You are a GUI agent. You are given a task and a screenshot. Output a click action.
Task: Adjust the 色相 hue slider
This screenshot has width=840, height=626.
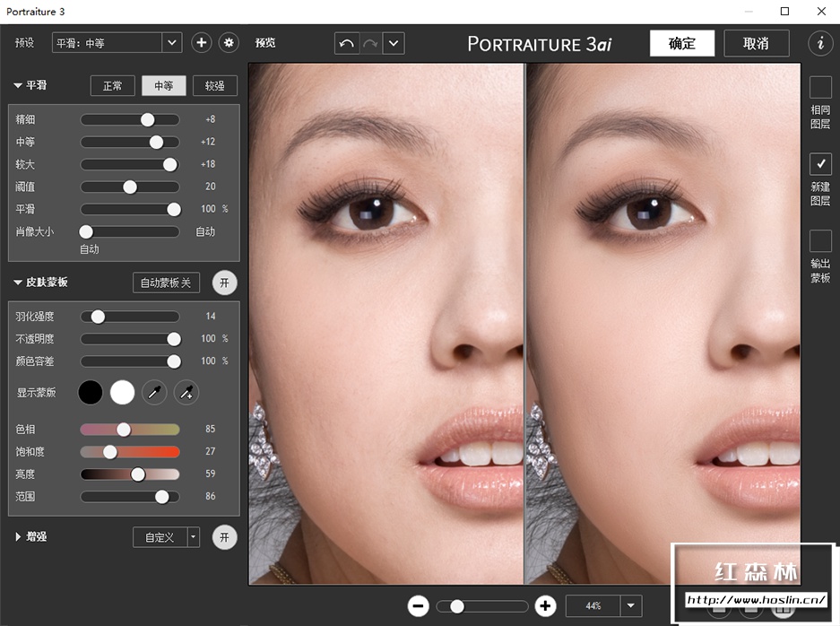[130, 430]
